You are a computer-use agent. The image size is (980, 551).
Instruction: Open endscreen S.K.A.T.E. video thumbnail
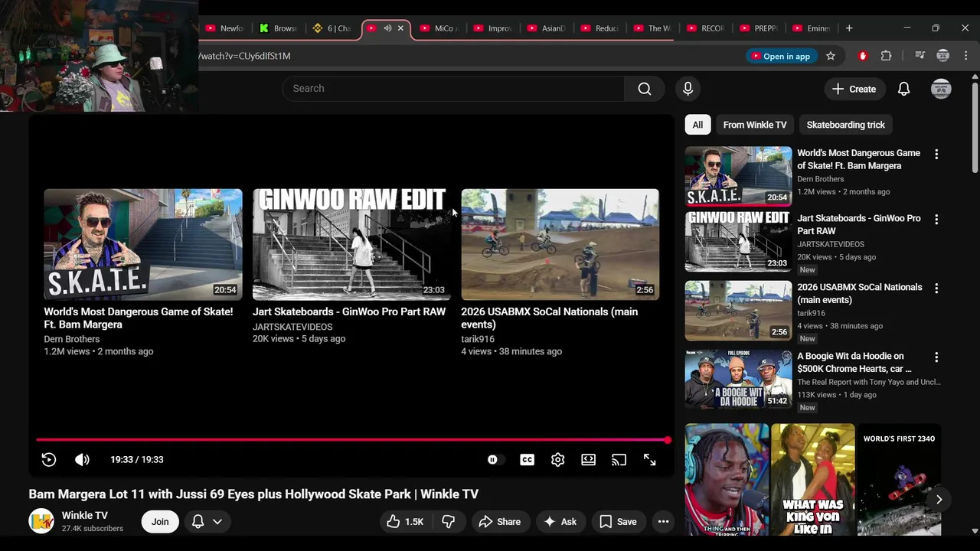143,244
